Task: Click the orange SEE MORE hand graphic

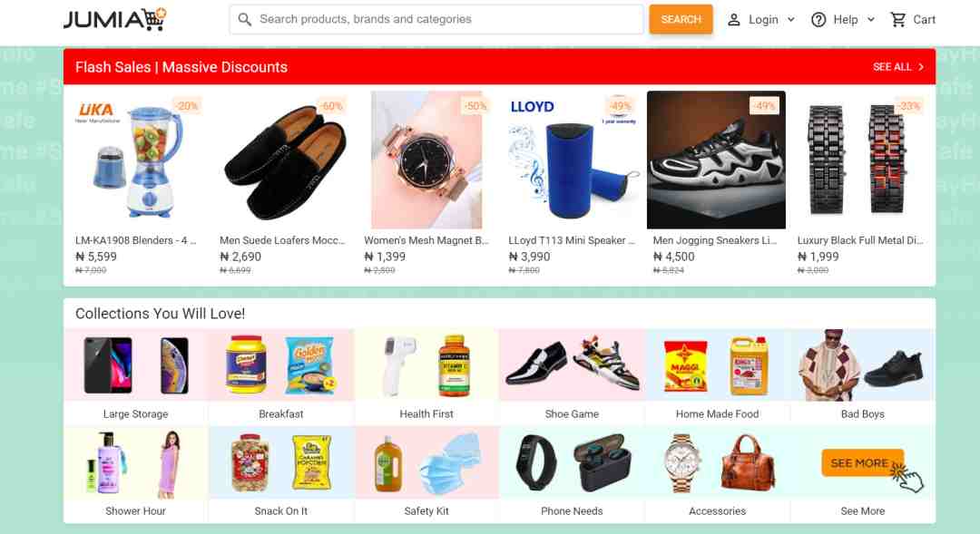Action: tap(872, 469)
